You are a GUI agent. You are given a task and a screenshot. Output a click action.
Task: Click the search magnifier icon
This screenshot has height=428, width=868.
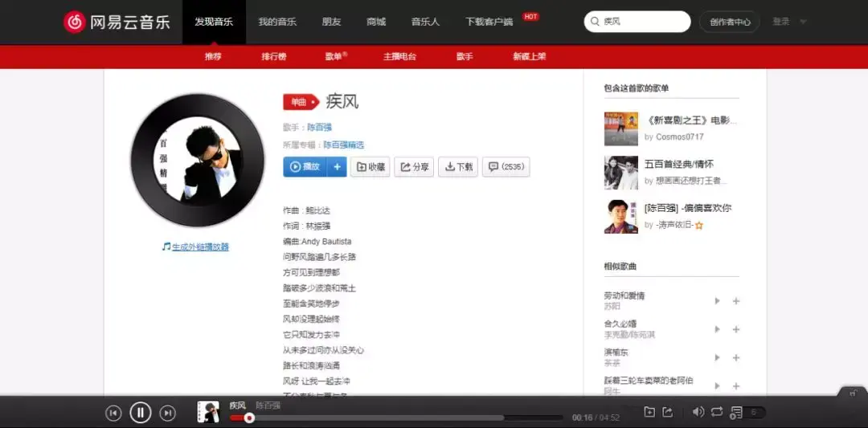click(x=595, y=22)
